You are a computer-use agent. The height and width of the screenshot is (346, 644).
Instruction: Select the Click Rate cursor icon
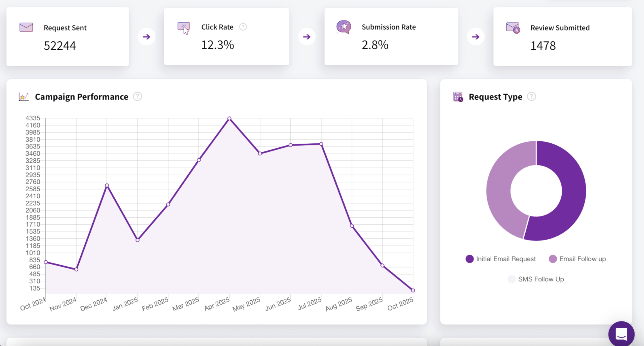(184, 28)
